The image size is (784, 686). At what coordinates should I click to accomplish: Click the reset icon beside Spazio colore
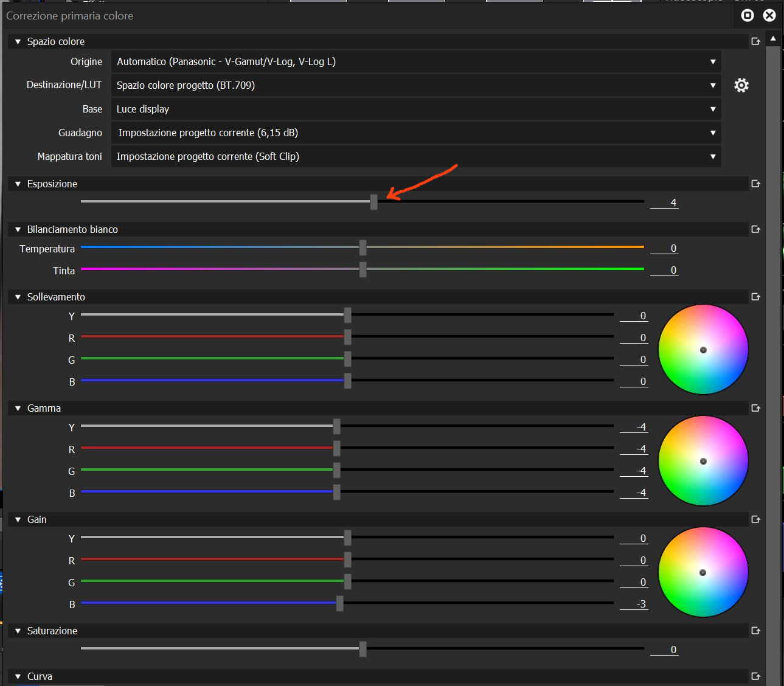pos(756,41)
